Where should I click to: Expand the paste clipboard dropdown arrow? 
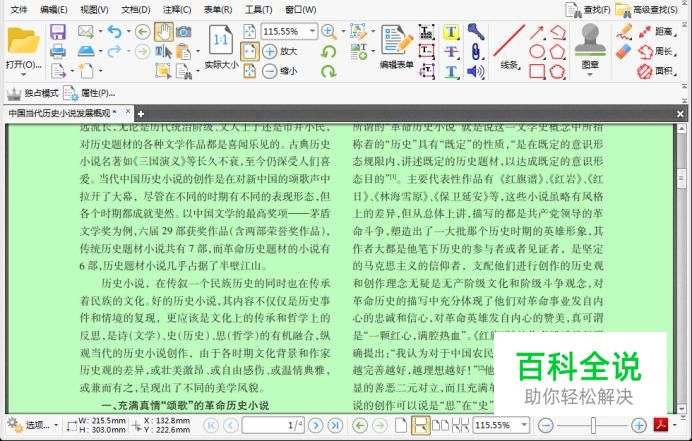[x=197, y=51]
